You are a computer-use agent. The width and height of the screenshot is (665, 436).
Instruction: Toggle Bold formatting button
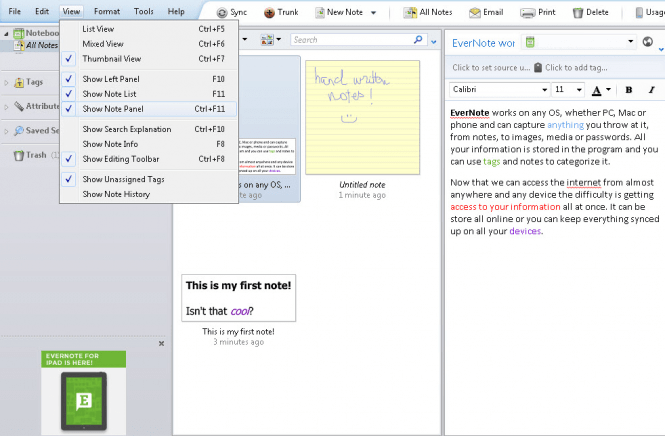(x=629, y=89)
